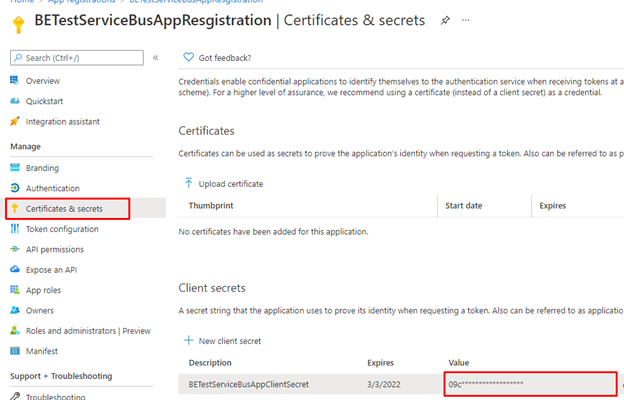Open App roles page
The image size is (624, 400).
[43, 290]
